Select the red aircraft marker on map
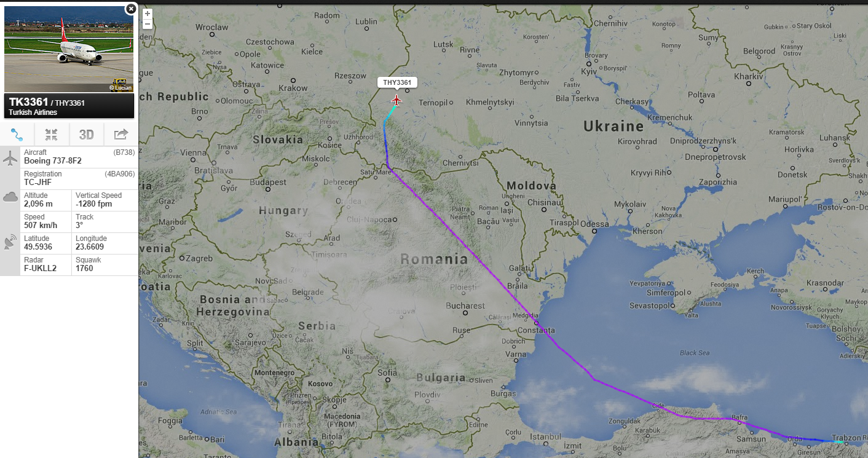868x458 pixels. pyautogui.click(x=397, y=100)
